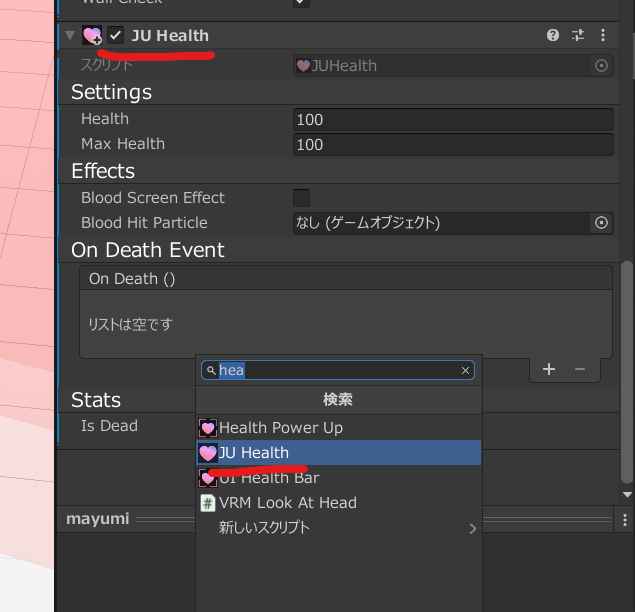Open JU Health component three-dot menu
This screenshot has width=635, height=612.
coord(603,35)
